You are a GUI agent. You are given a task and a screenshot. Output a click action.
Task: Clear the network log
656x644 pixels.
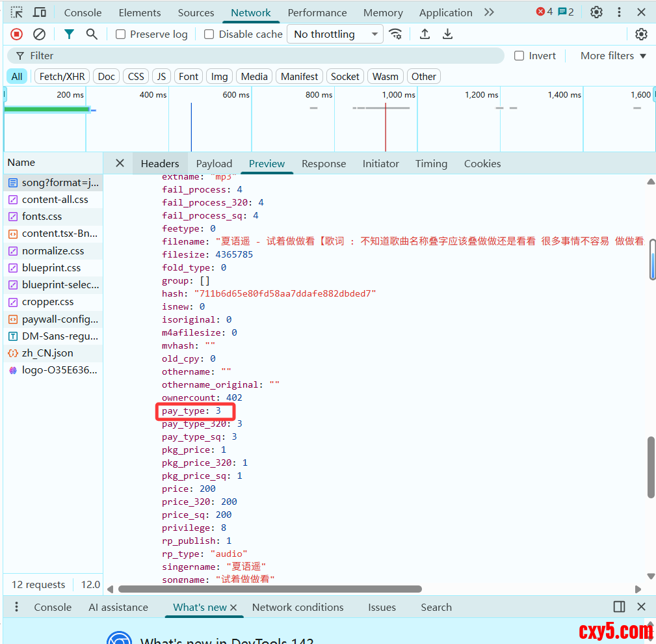tap(40, 34)
